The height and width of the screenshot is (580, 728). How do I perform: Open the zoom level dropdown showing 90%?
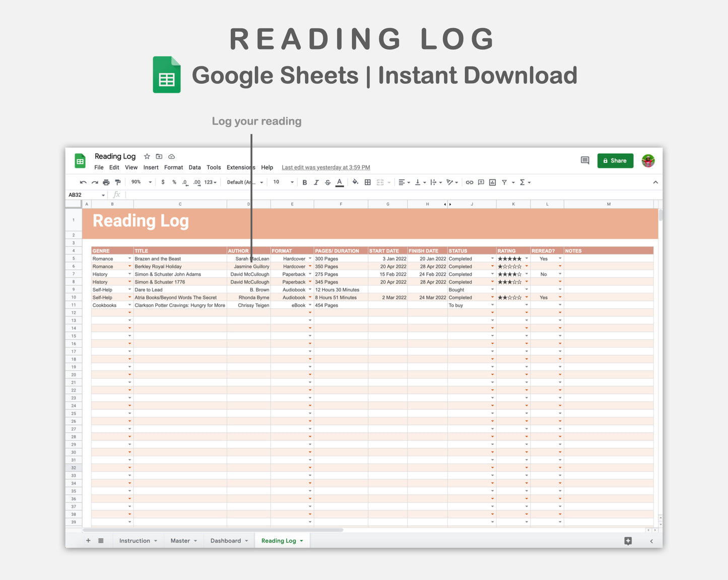[x=140, y=182]
